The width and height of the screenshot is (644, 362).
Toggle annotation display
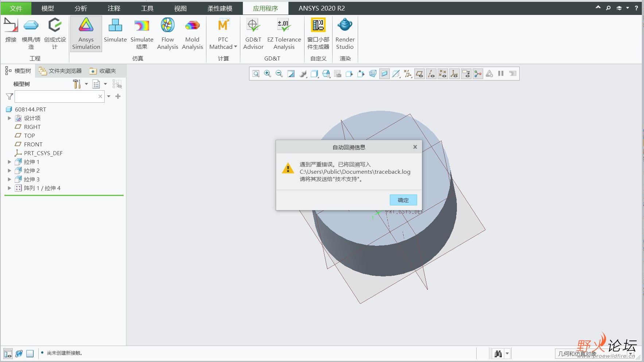click(466, 74)
